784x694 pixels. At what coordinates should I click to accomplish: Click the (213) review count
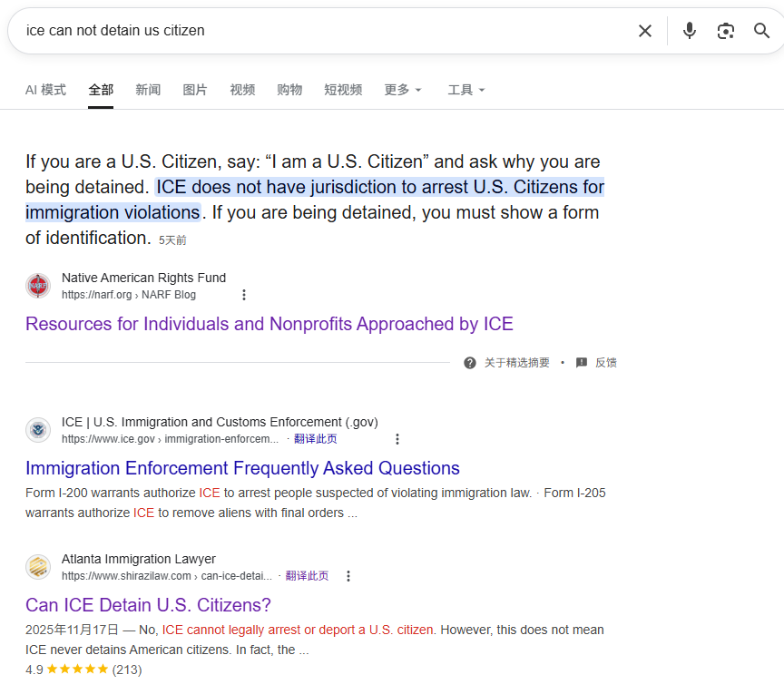pyautogui.click(x=127, y=670)
